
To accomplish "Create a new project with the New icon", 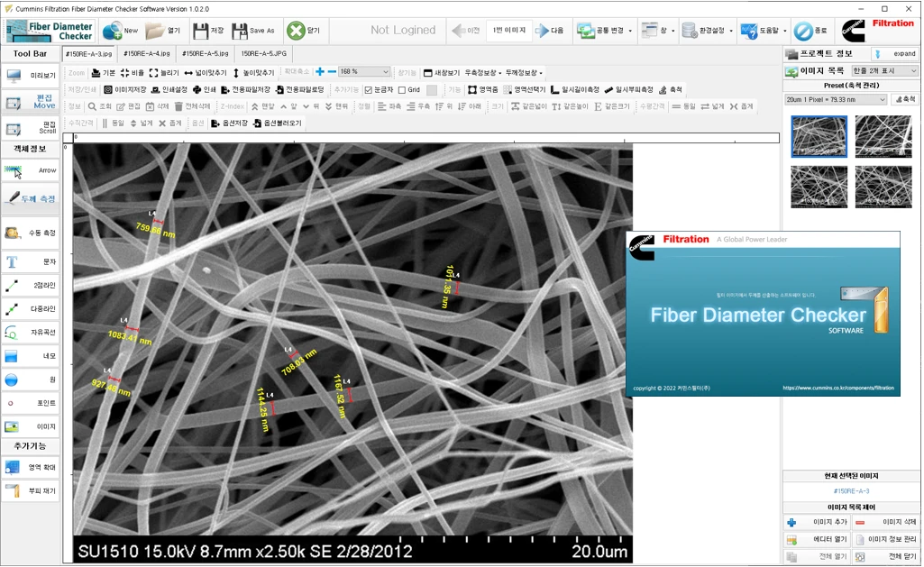I will point(120,30).
